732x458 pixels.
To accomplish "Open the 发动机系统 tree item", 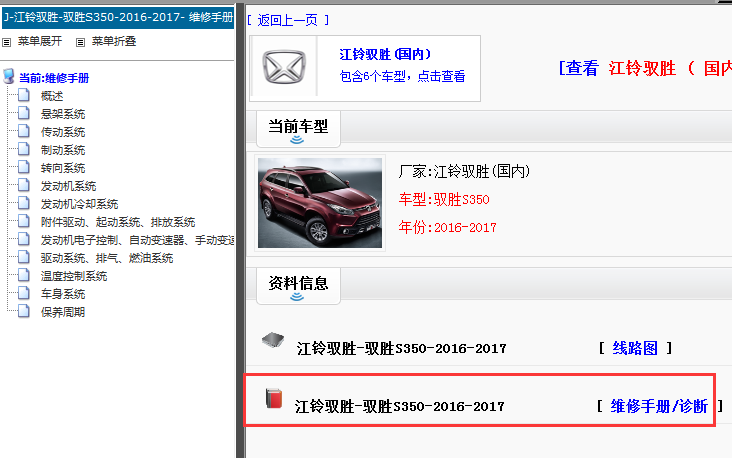I will (x=69, y=186).
